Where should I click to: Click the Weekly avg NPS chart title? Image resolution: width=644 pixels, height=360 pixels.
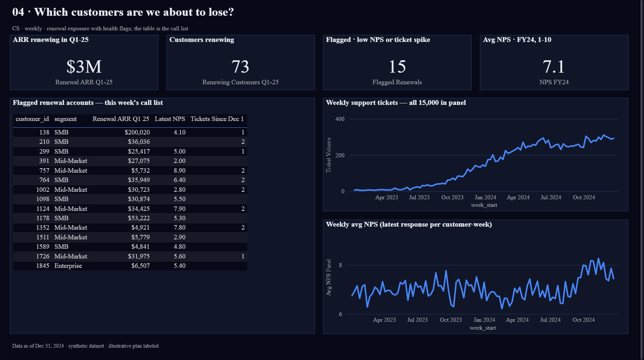[x=409, y=224]
